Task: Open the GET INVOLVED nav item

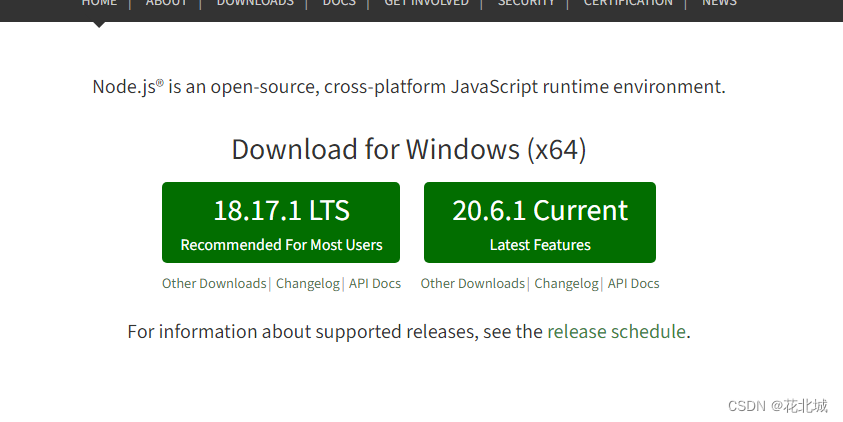Action: (426, 3)
